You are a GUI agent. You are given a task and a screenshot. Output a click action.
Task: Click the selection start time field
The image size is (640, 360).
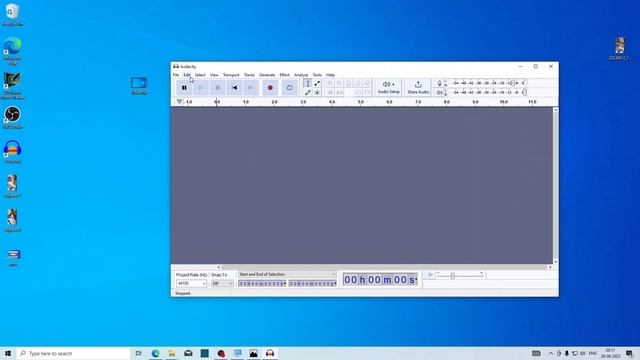pyautogui.click(x=262, y=283)
